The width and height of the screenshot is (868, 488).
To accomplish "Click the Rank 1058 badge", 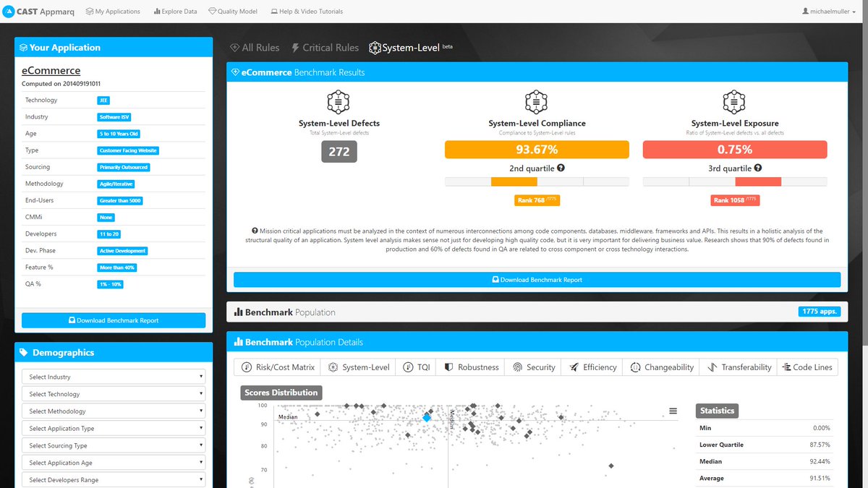I will point(735,200).
